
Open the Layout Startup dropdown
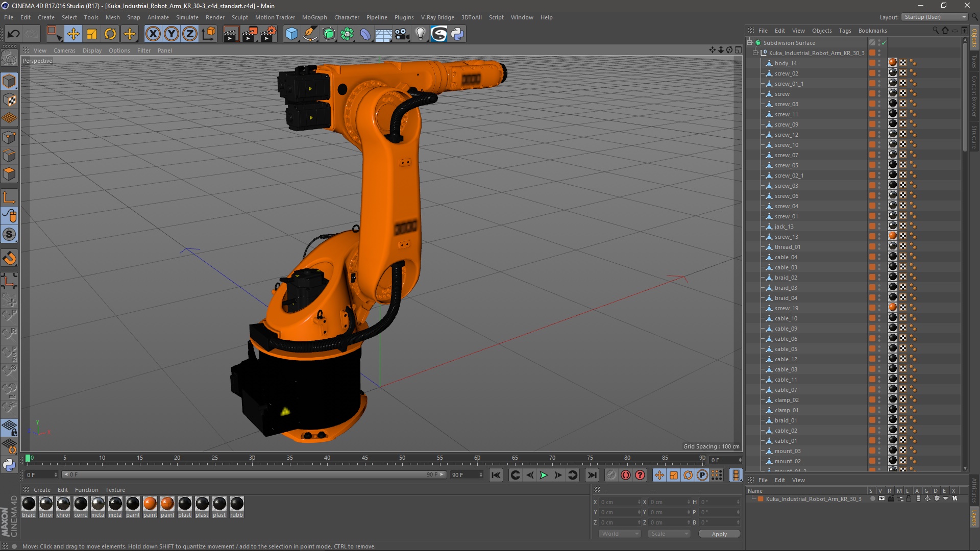(935, 17)
